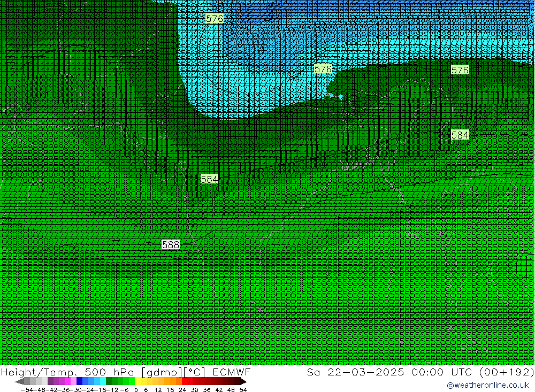The width and height of the screenshot is (535, 392).
Task: Click the 0 legend scale value
Action: (x=136, y=390)
